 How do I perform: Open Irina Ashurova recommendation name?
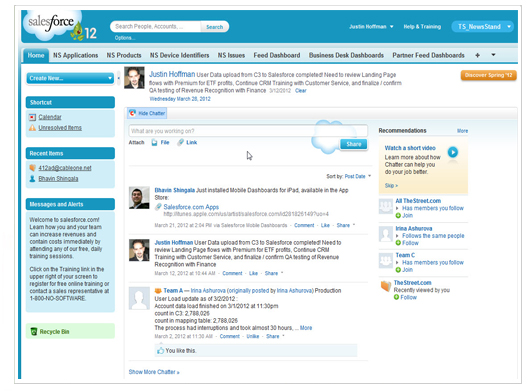click(414, 228)
